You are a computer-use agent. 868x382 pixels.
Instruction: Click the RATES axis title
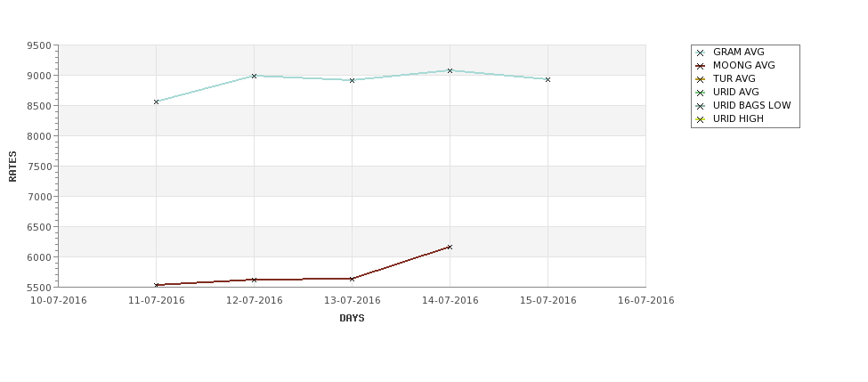click(12, 167)
